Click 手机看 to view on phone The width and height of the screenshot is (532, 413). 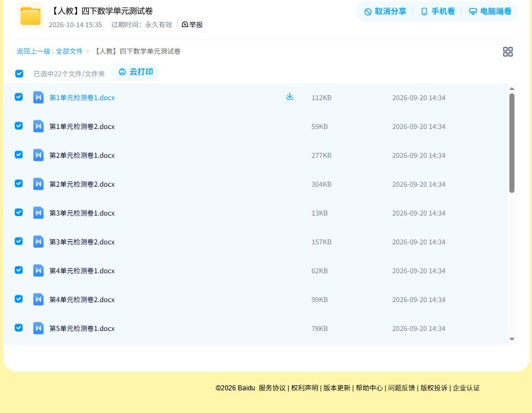pyautogui.click(x=437, y=11)
